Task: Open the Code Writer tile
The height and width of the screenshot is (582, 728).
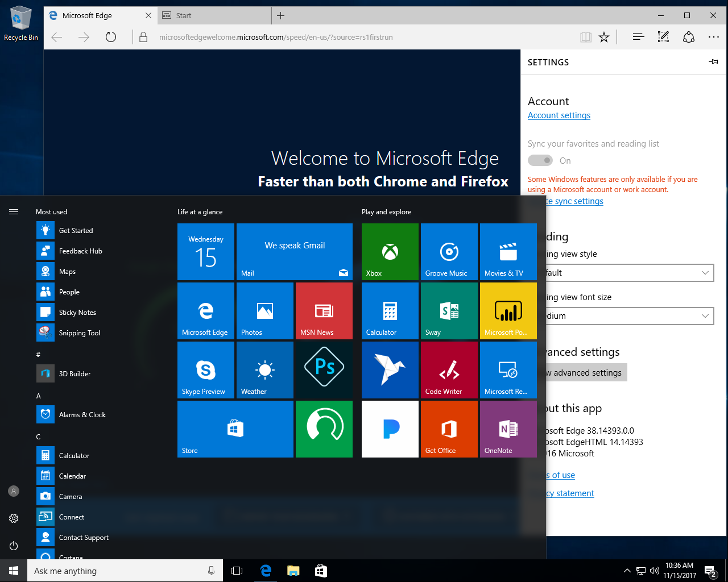Action: coord(449,370)
